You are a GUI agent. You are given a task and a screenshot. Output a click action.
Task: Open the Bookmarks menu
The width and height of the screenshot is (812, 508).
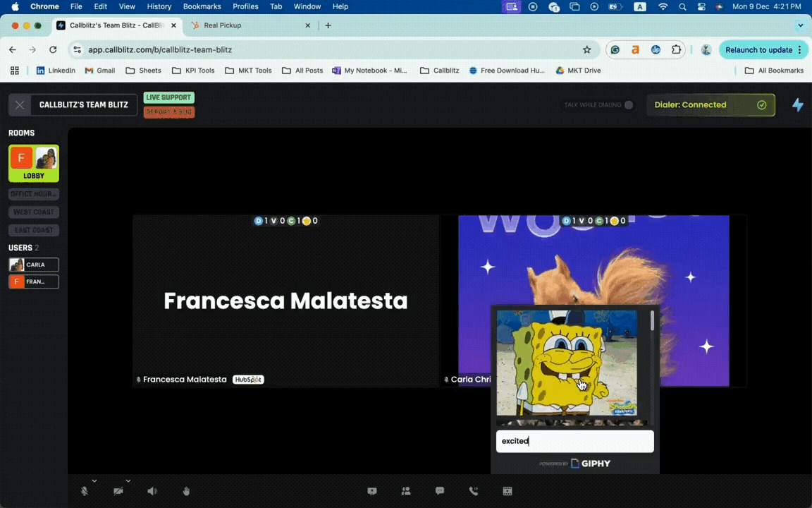[202, 6]
